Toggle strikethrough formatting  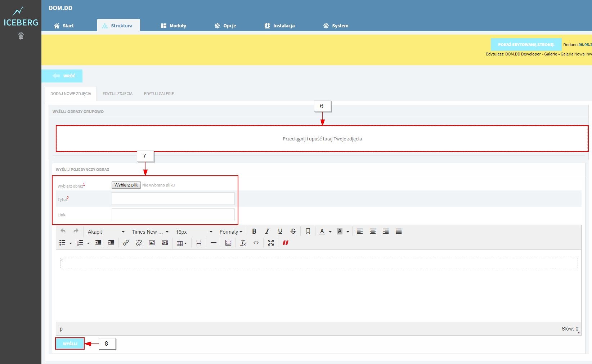pyautogui.click(x=293, y=232)
